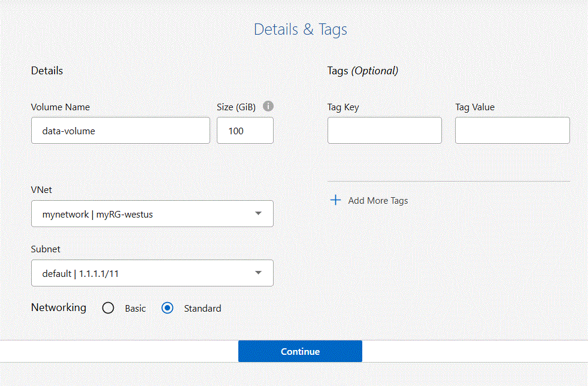This screenshot has height=386, width=588.
Task: Click the Subnet dropdown chevron
Action: coord(258,273)
